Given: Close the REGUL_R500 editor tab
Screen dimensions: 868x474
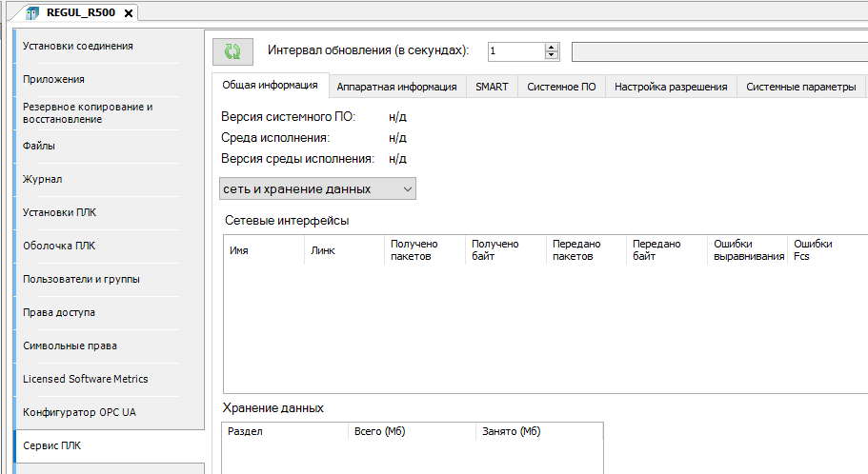Looking at the screenshot, I should click(x=129, y=12).
